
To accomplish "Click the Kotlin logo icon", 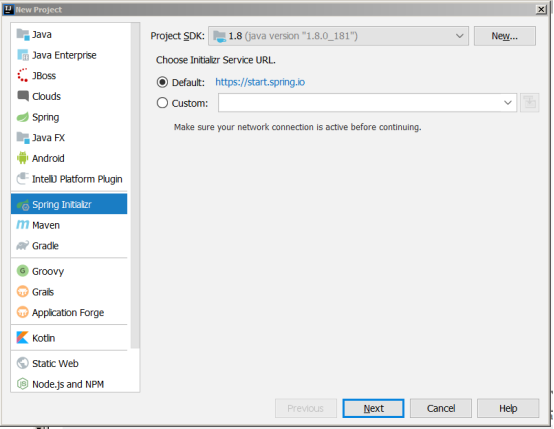I will (x=23, y=338).
